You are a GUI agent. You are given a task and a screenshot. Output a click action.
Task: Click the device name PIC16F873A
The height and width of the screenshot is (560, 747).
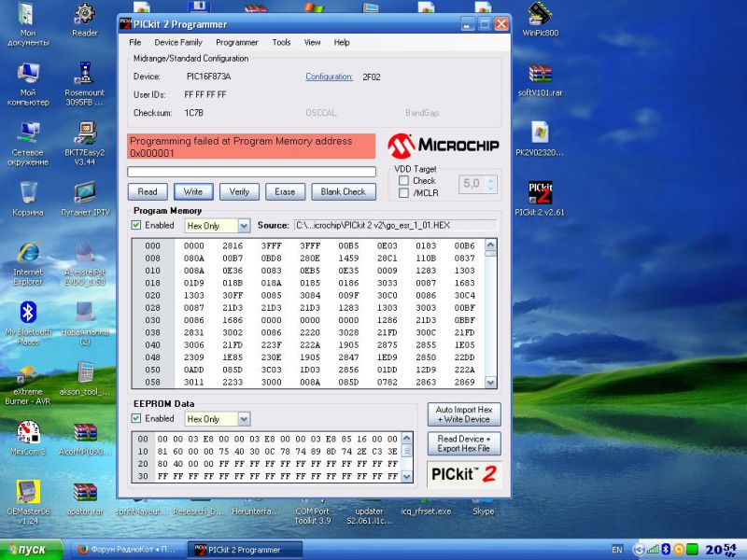208,77
